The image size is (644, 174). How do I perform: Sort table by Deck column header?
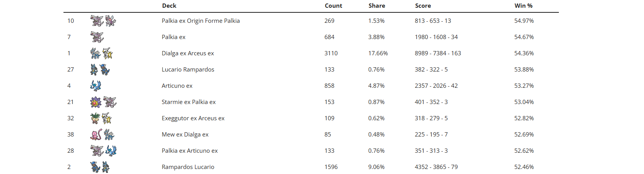pos(169,6)
